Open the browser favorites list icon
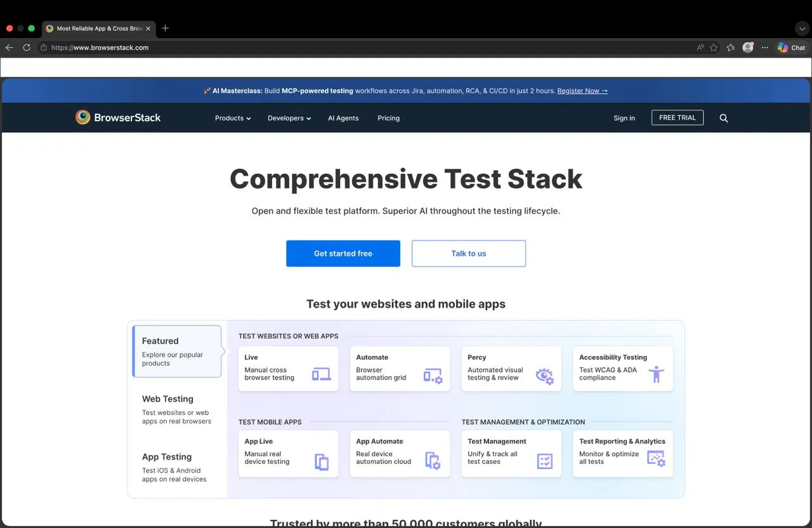 [x=731, y=48]
